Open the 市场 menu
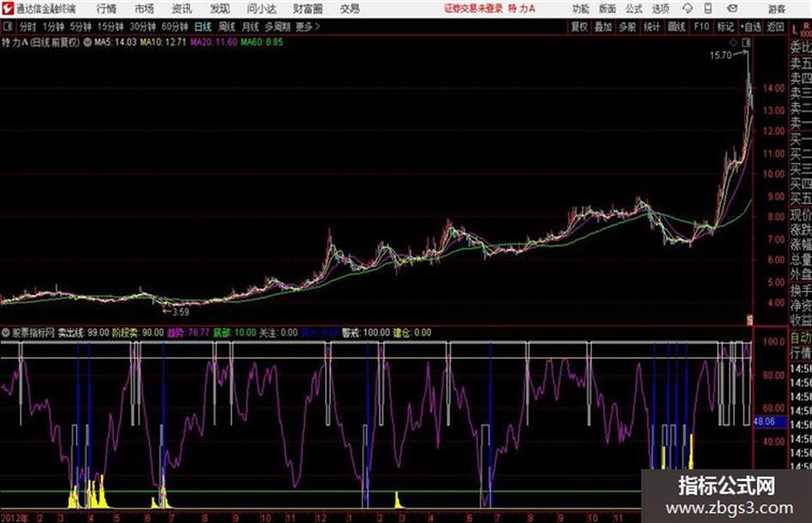The width and height of the screenshot is (812, 523). coord(144,9)
